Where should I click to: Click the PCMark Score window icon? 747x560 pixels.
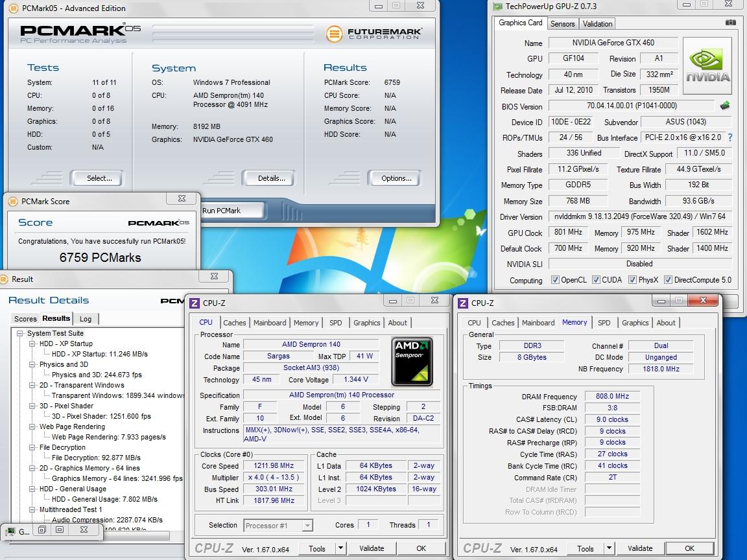pos(13,202)
